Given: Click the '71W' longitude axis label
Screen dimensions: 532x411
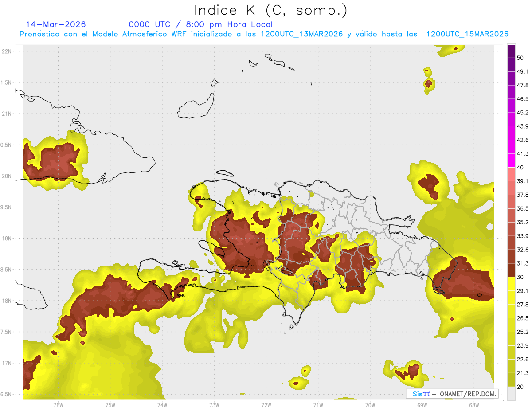Looking at the screenshot, I should (x=318, y=405).
